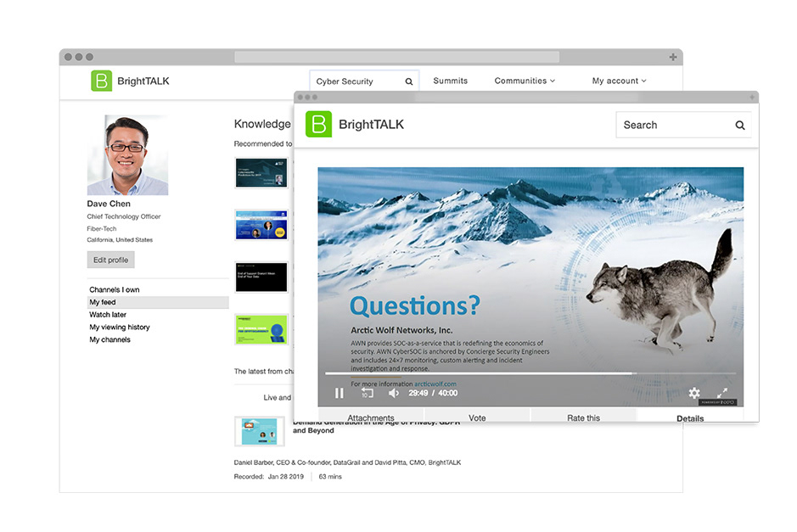797x532 pixels.
Task: Click the BrightTALK logo in front window
Action: (x=354, y=125)
